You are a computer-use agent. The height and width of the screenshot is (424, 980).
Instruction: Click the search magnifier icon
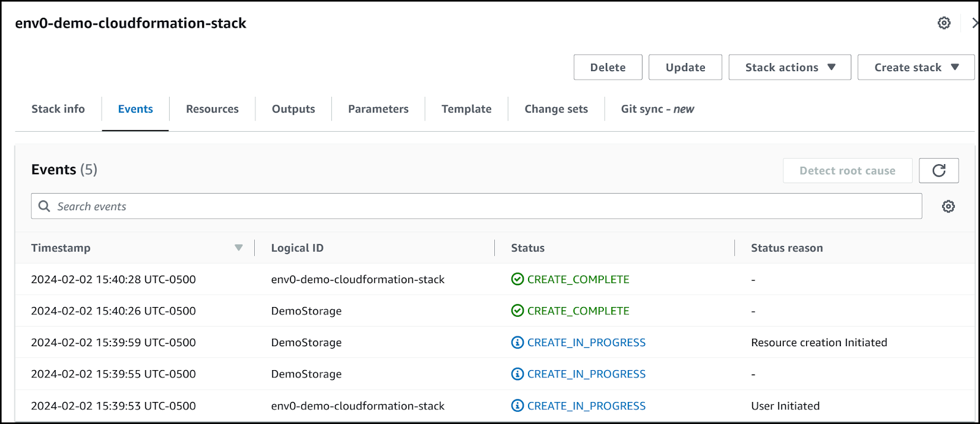[x=44, y=206]
